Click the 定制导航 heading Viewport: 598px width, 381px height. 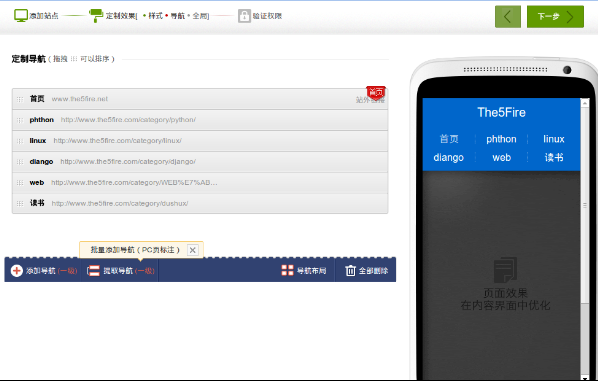(29, 59)
